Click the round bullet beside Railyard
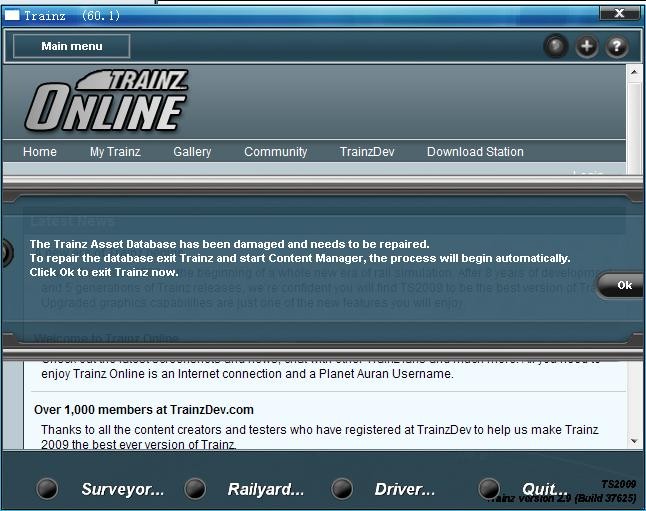 [195, 489]
